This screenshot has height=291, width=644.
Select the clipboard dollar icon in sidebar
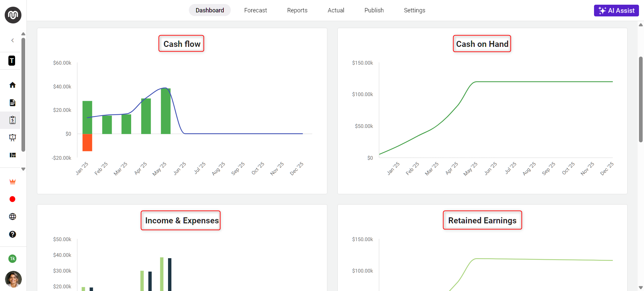pyautogui.click(x=12, y=120)
